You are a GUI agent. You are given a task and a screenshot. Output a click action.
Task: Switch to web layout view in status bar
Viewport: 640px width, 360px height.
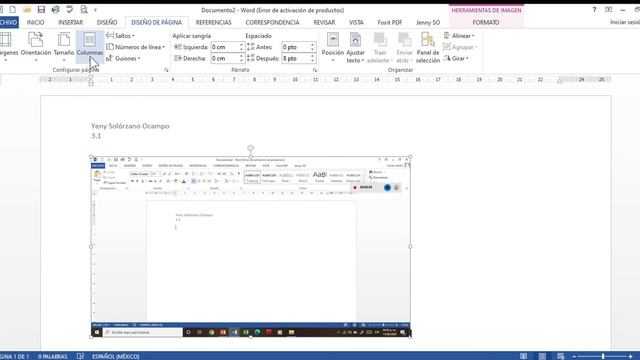click(x=561, y=356)
